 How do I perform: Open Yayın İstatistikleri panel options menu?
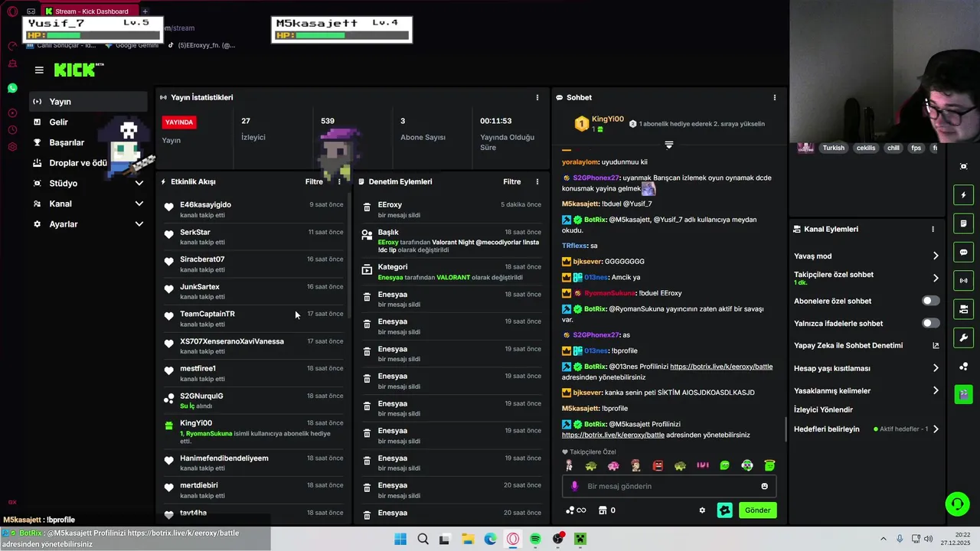pos(537,97)
